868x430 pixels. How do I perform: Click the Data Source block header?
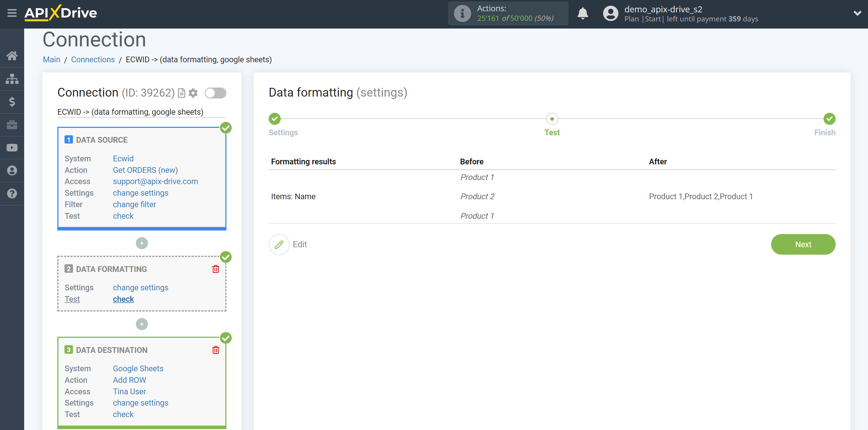(102, 140)
